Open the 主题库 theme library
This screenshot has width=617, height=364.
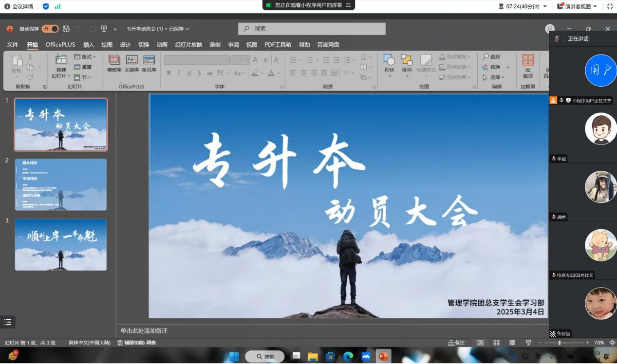point(131,60)
